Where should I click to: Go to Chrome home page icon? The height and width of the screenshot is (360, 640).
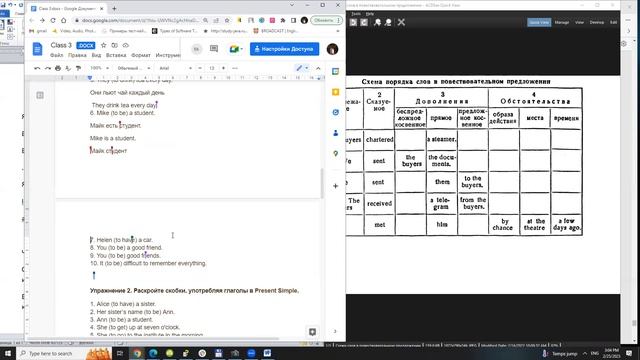pyautogui.click(x=63, y=20)
